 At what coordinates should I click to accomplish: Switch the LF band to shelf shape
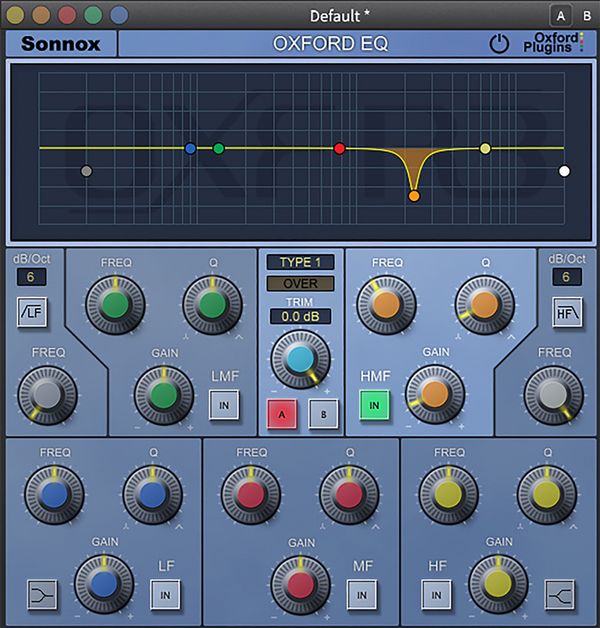[x=42, y=595]
